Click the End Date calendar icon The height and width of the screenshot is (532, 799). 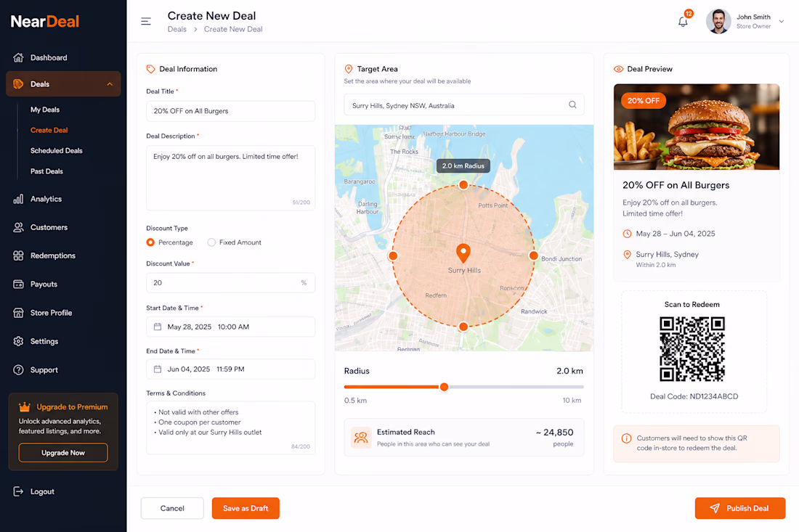[x=158, y=369]
